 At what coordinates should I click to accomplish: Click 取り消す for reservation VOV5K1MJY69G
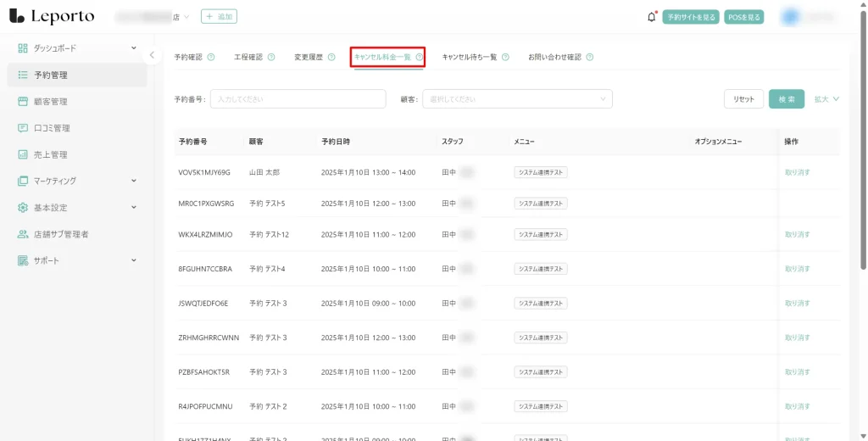[x=797, y=172]
